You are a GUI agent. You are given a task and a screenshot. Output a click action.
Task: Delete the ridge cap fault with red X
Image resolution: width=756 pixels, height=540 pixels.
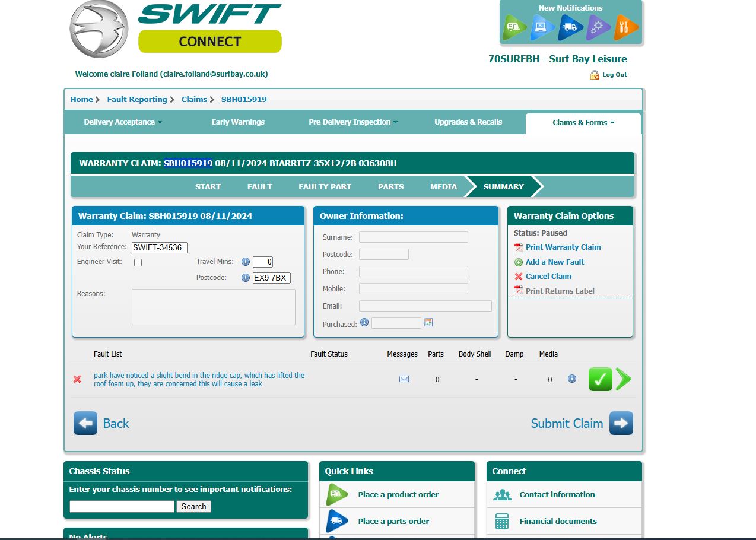point(77,379)
